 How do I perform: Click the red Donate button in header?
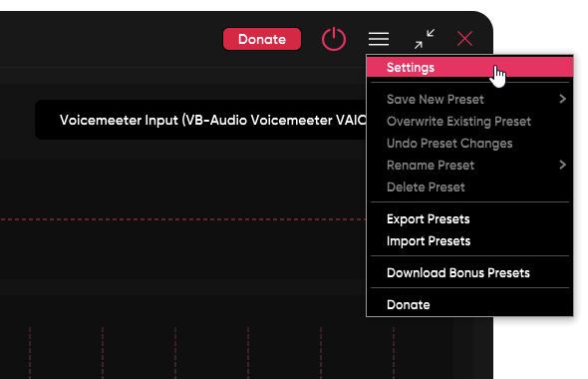tap(262, 39)
